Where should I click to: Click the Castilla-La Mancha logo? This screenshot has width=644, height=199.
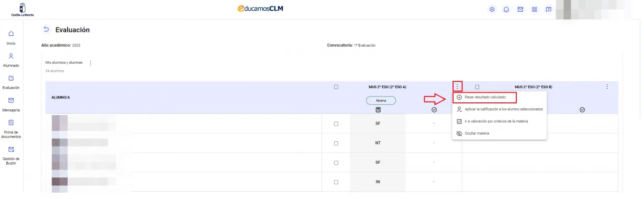point(23,9)
